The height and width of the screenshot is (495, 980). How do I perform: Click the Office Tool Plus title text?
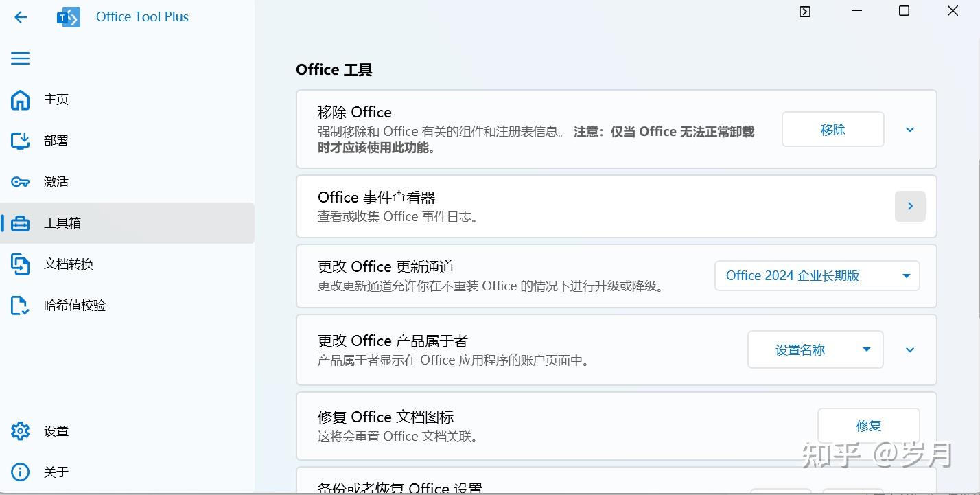(x=142, y=17)
